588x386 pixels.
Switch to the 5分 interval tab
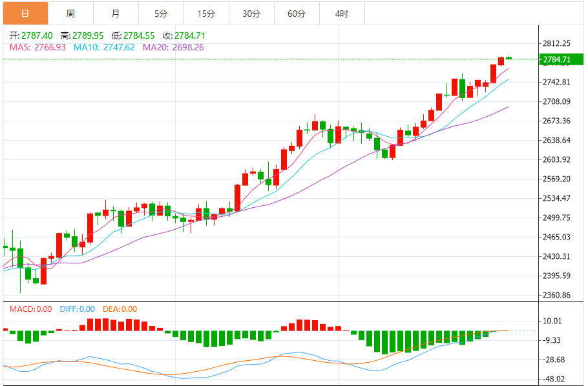tap(161, 13)
